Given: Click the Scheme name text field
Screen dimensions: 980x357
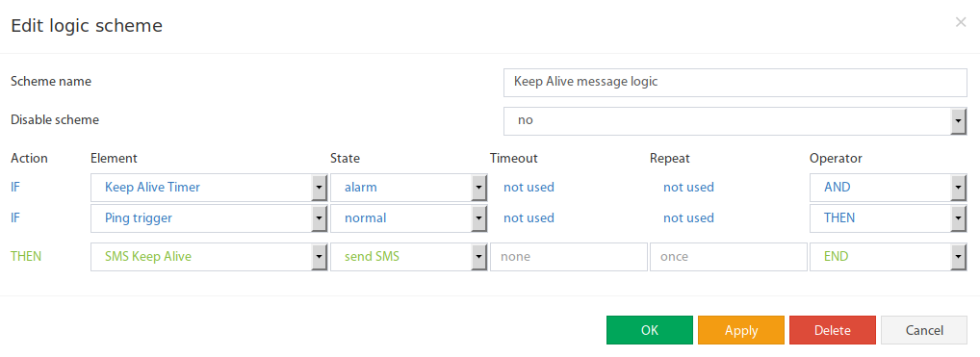Looking at the screenshot, I should (x=735, y=83).
